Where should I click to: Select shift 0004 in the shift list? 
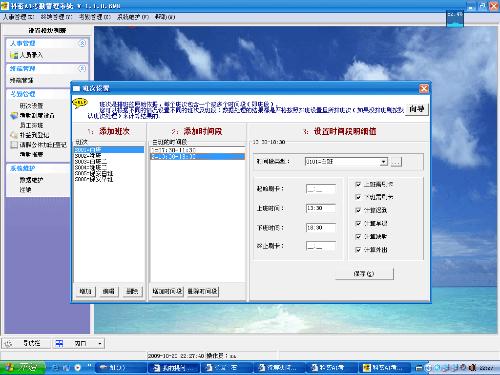coord(109,168)
